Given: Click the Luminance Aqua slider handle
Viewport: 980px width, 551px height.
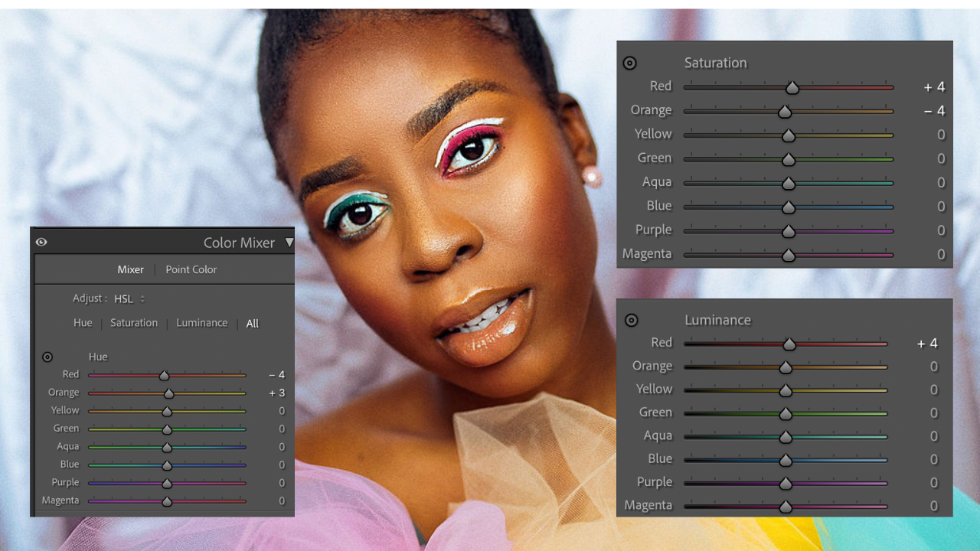Looking at the screenshot, I should (x=786, y=437).
